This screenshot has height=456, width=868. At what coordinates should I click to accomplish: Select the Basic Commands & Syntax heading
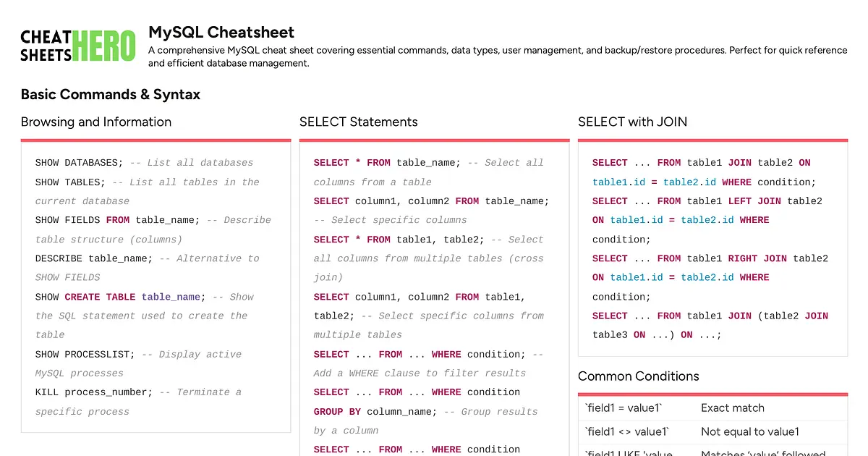111,94
